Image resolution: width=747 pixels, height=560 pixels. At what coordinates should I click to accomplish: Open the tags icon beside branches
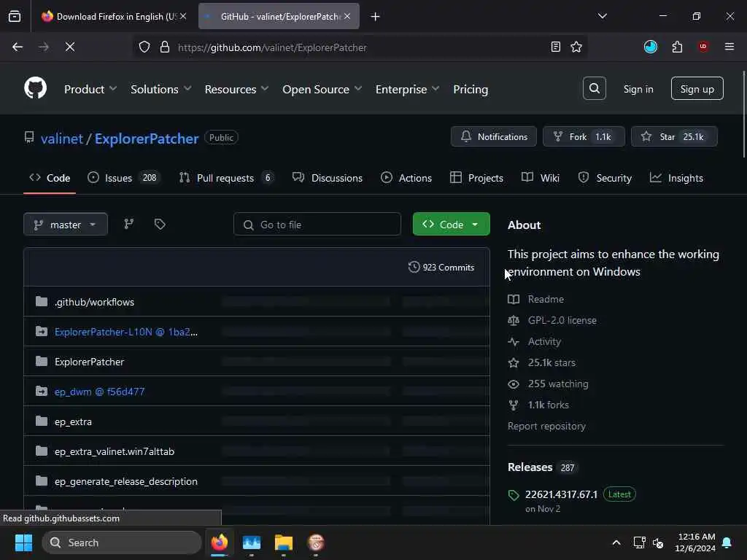160,224
